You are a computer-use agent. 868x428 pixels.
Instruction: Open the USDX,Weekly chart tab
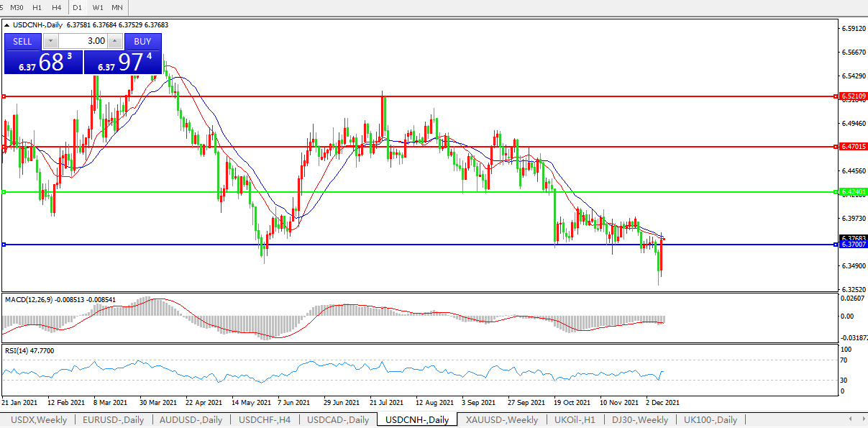click(37, 419)
